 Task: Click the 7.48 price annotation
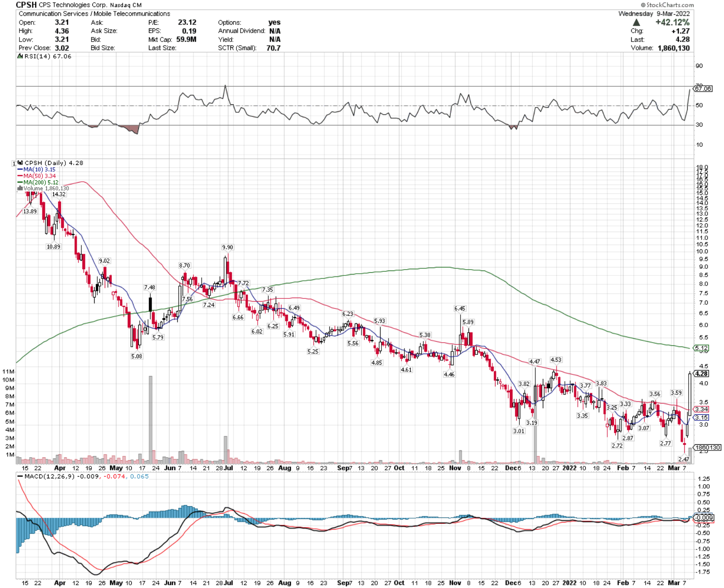150,287
